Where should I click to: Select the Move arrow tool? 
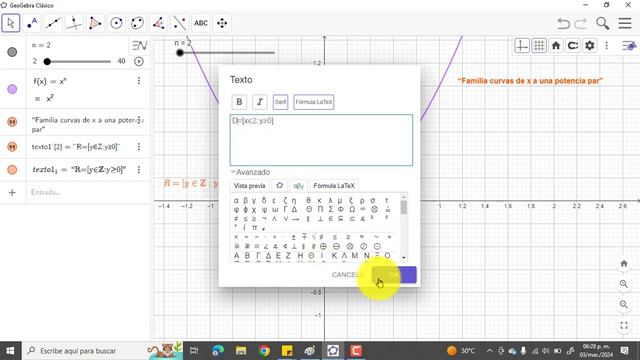point(11,23)
